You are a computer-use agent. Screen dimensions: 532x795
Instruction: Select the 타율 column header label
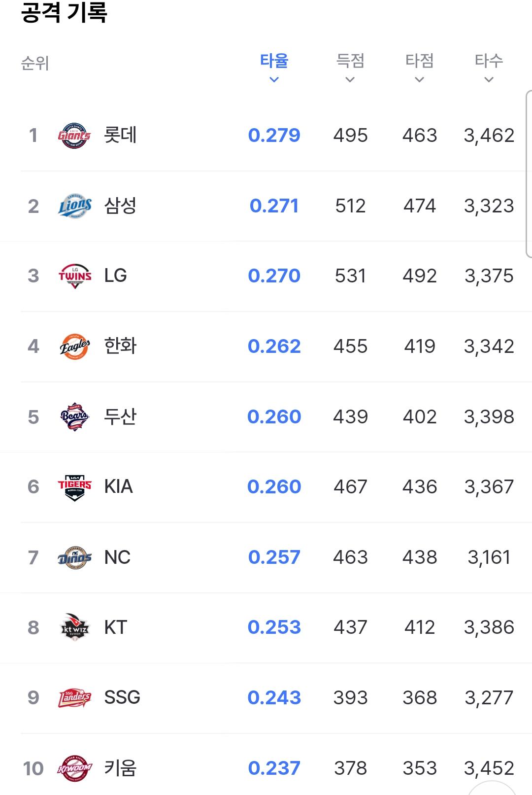[274, 61]
